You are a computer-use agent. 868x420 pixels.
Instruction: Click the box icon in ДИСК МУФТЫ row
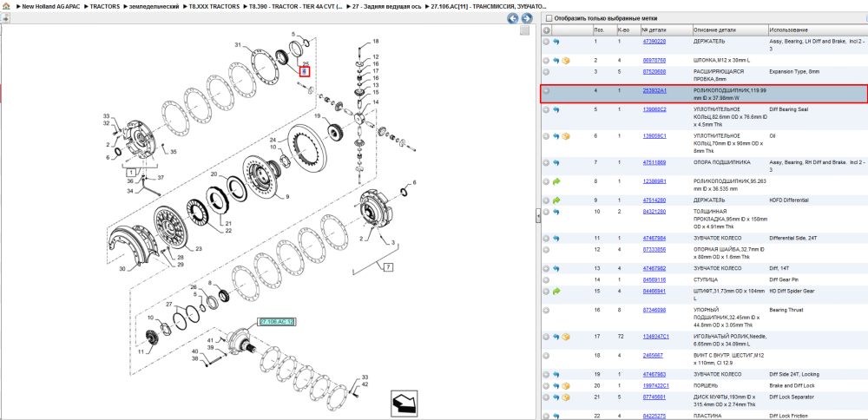pos(566,397)
